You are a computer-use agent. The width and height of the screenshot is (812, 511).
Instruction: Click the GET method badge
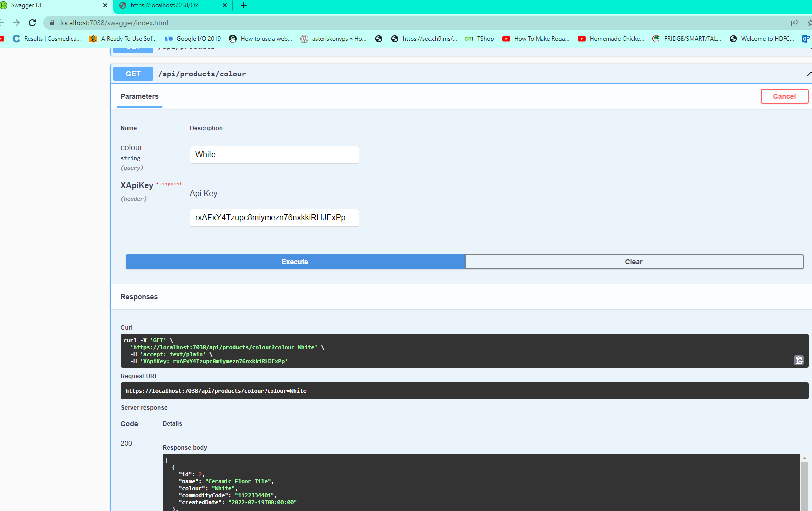tap(133, 74)
